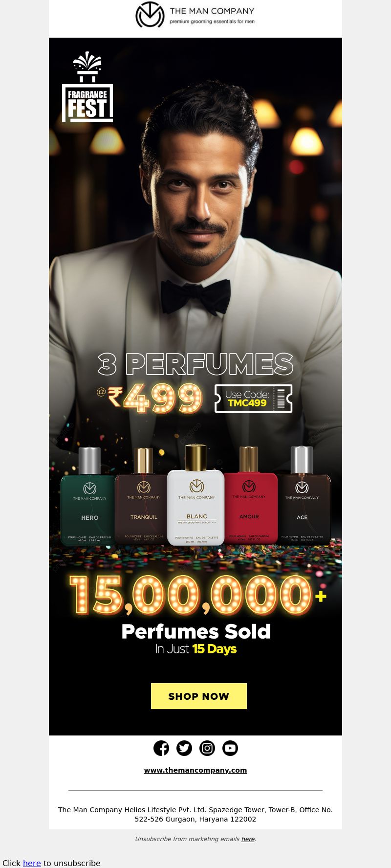The image size is (391, 868).
Task: Click the yellow Shop Now button
Action: pos(199,696)
